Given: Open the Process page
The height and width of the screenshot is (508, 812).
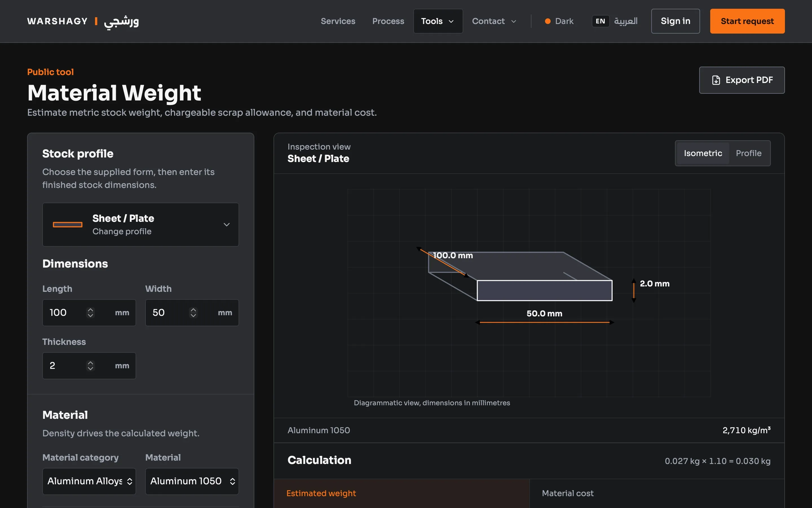Looking at the screenshot, I should (388, 21).
